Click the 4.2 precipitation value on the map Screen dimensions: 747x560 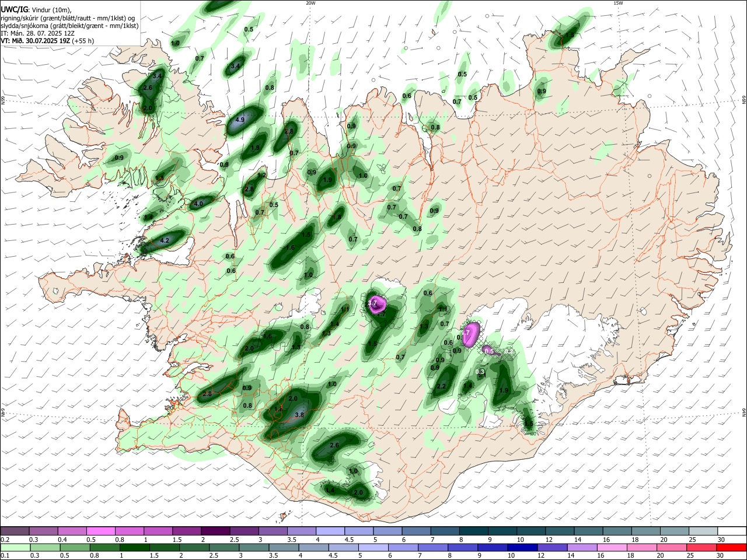pos(165,240)
